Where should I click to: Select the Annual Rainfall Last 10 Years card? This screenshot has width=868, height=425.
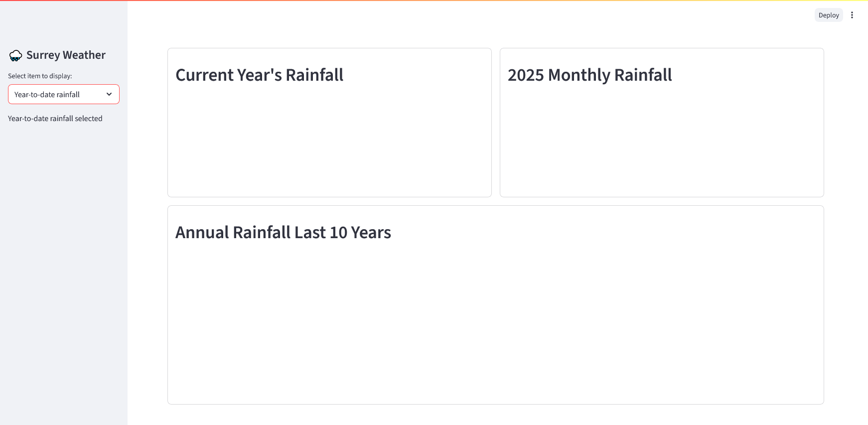(x=495, y=319)
